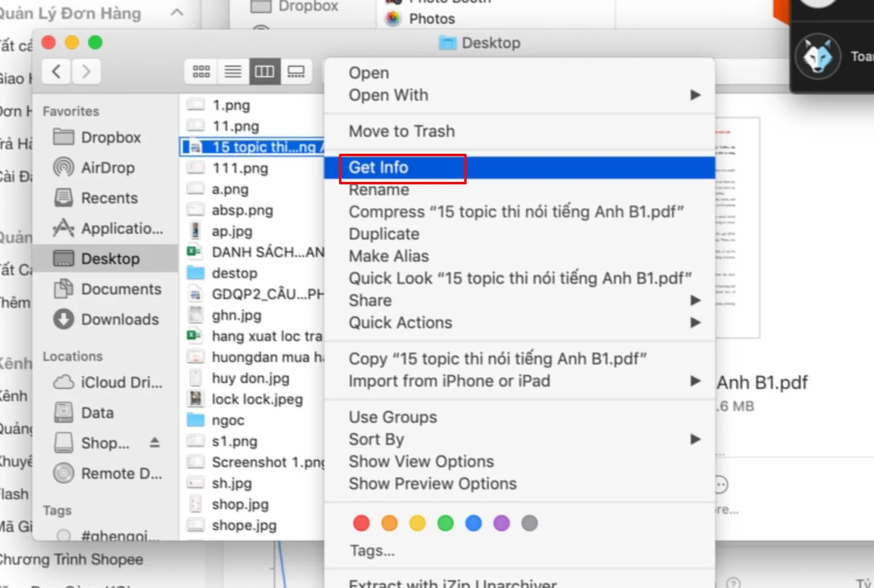Screen dimensions: 874x588
Task: Apply the purple tag color
Action: point(502,523)
